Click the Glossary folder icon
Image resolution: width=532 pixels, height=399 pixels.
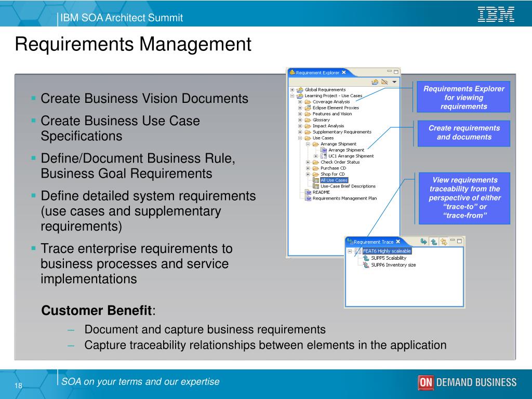coord(308,120)
